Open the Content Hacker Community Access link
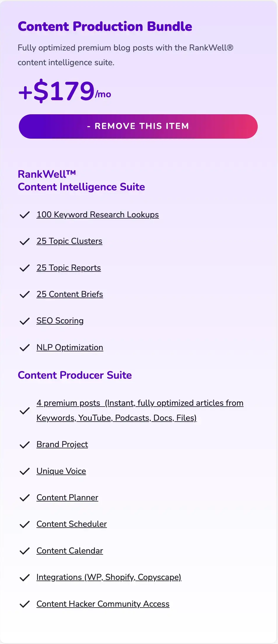This screenshot has height=644, width=278. coord(103,604)
